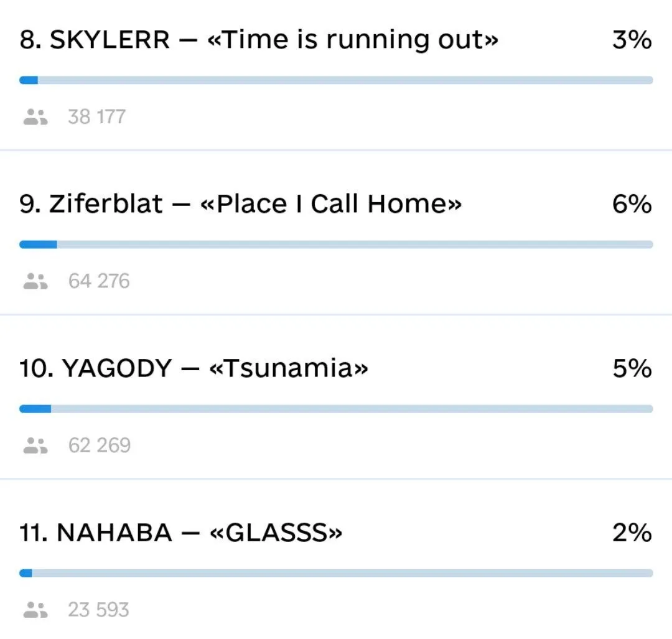Vote for YAGODY «Tsunamia»
The height and width of the screenshot is (639, 672).
(x=194, y=368)
